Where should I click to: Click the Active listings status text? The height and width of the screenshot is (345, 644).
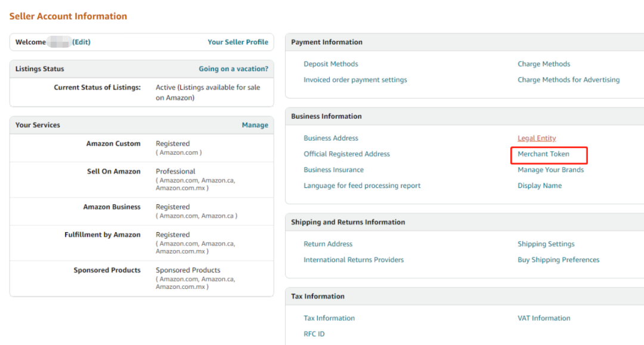coord(208,93)
